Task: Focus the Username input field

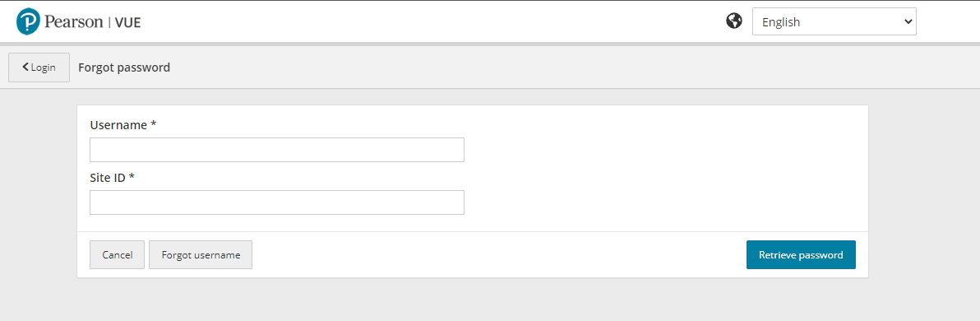Action: pos(277,150)
